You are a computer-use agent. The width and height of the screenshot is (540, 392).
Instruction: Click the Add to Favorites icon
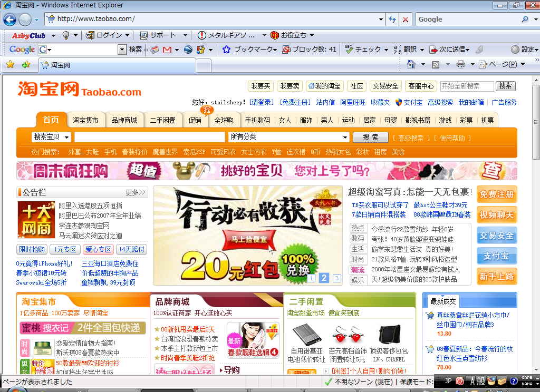tap(26, 64)
